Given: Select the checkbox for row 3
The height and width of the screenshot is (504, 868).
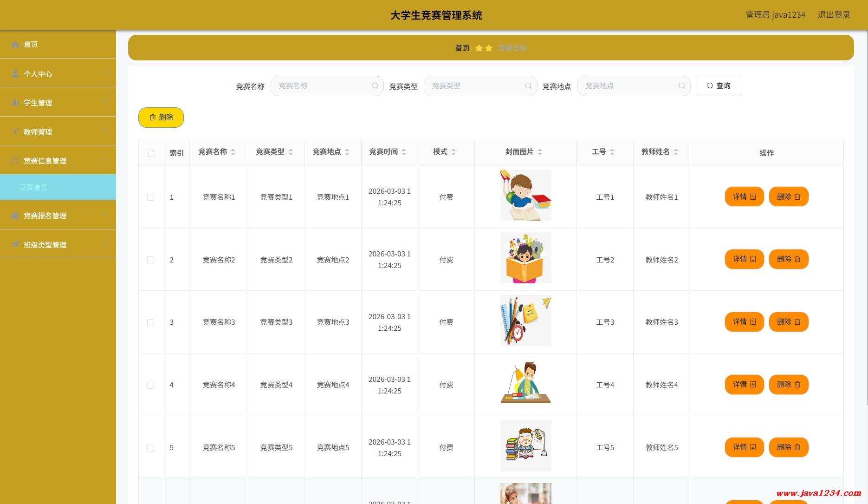Looking at the screenshot, I should coord(151,322).
